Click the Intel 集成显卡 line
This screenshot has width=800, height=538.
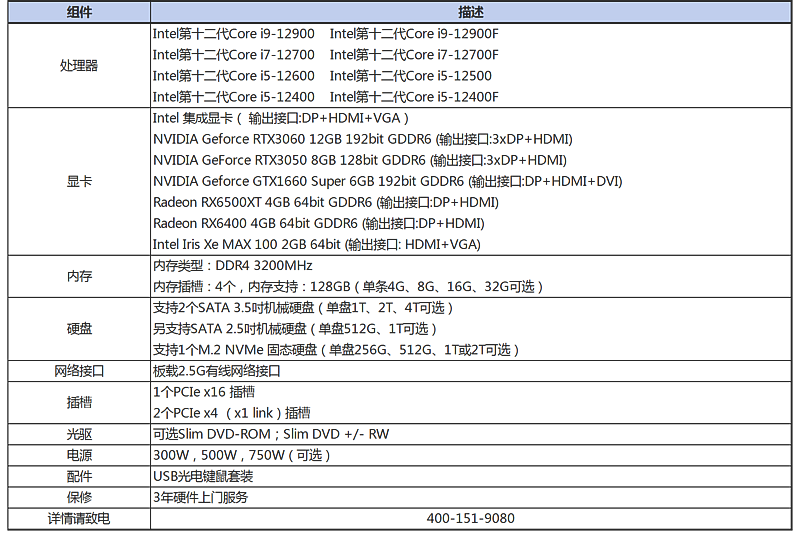point(281,118)
